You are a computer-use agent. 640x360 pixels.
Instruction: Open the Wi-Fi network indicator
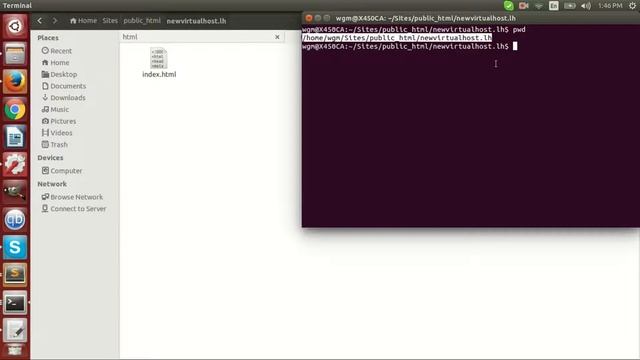539,6
